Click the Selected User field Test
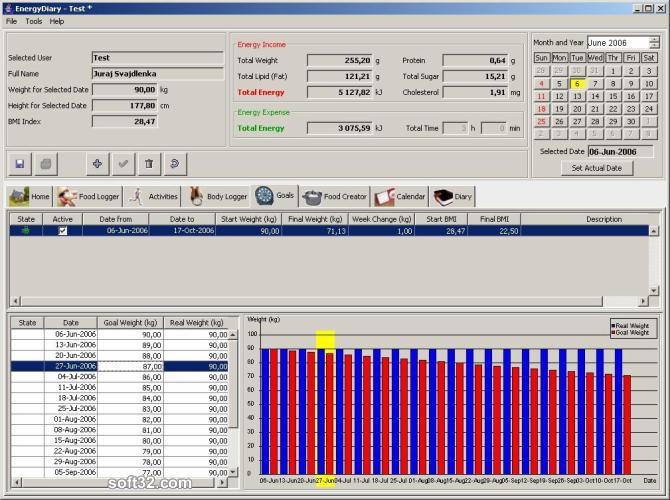 (157, 58)
